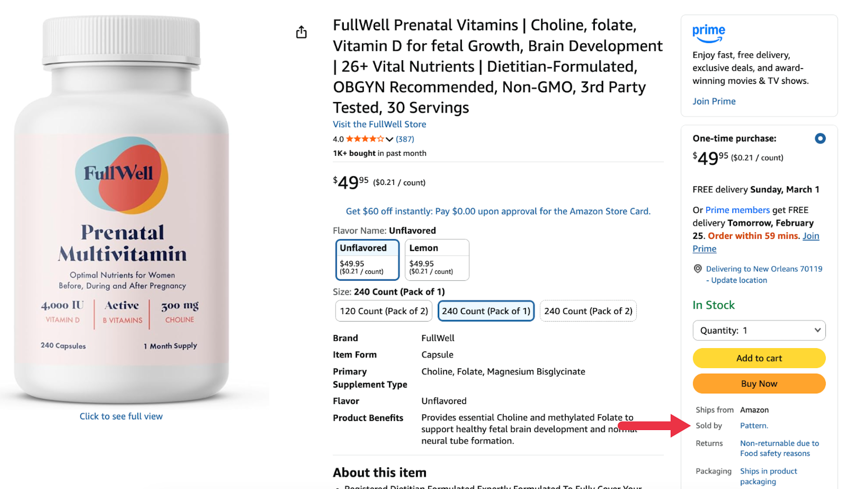
Task: Open the Quantity dropdown
Action: pyautogui.click(x=759, y=330)
